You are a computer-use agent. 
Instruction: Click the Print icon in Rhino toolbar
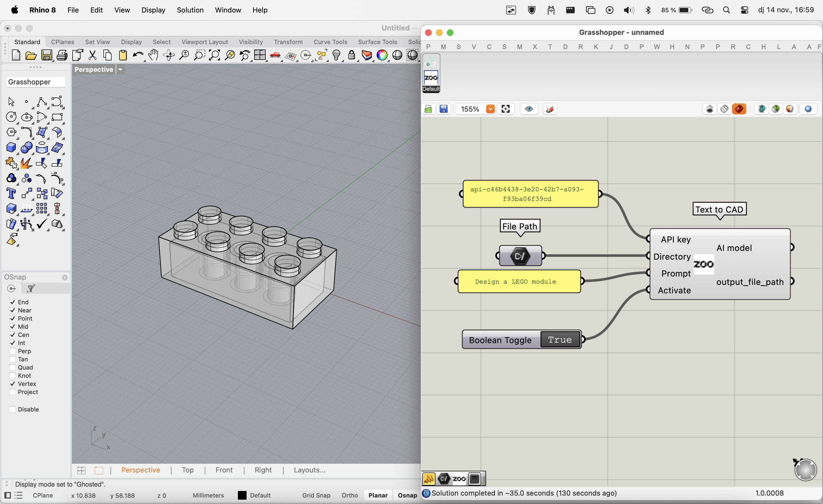[62, 55]
